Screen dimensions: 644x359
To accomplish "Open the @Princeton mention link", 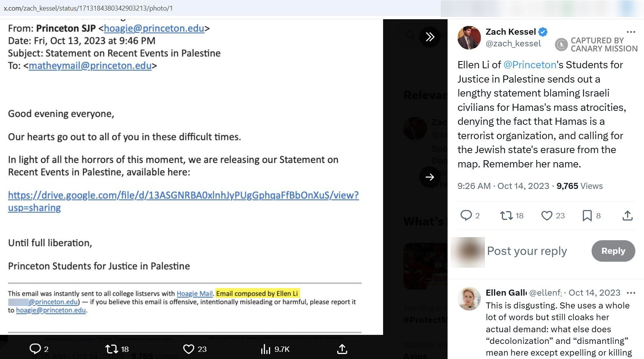I will click(530, 65).
